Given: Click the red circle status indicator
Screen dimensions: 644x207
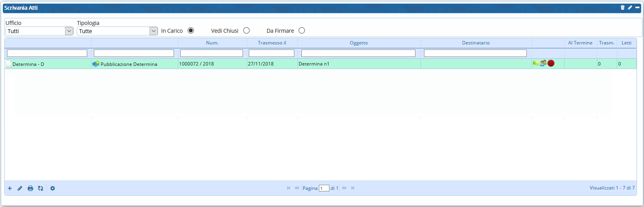Looking at the screenshot, I should (x=551, y=63).
